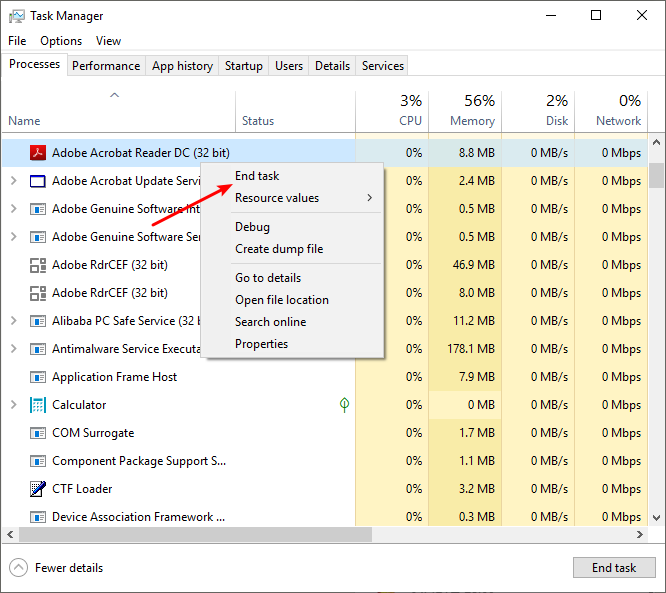Click the vertical scrollbar thumb
Viewport: 666px width, 593px height.
tap(656, 175)
